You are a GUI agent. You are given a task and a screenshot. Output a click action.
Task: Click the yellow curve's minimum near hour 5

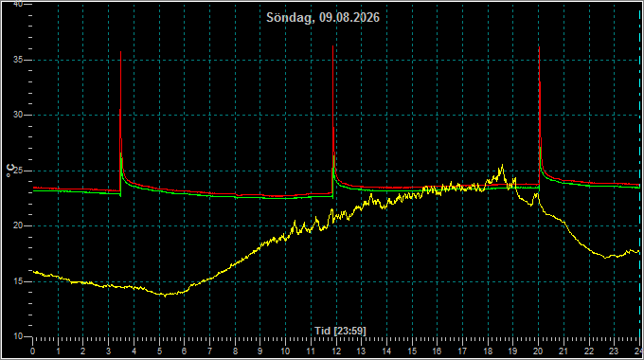(x=165, y=295)
